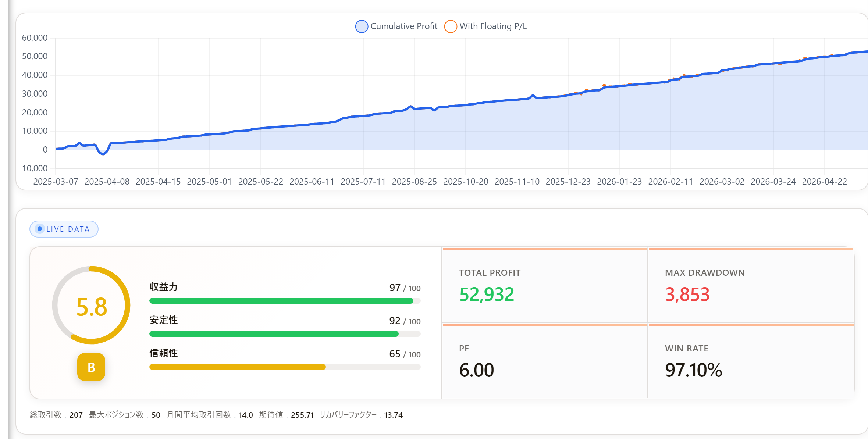868x439 pixels.
Task: Click the 収益力 label
Action: (164, 287)
